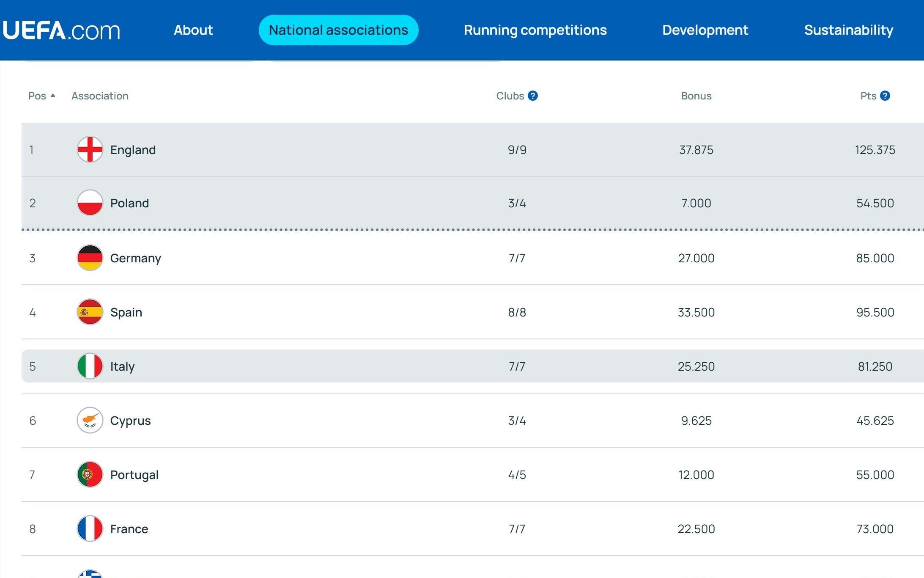The width and height of the screenshot is (924, 578).
Task: Open the Running competitions menu
Action: click(535, 30)
